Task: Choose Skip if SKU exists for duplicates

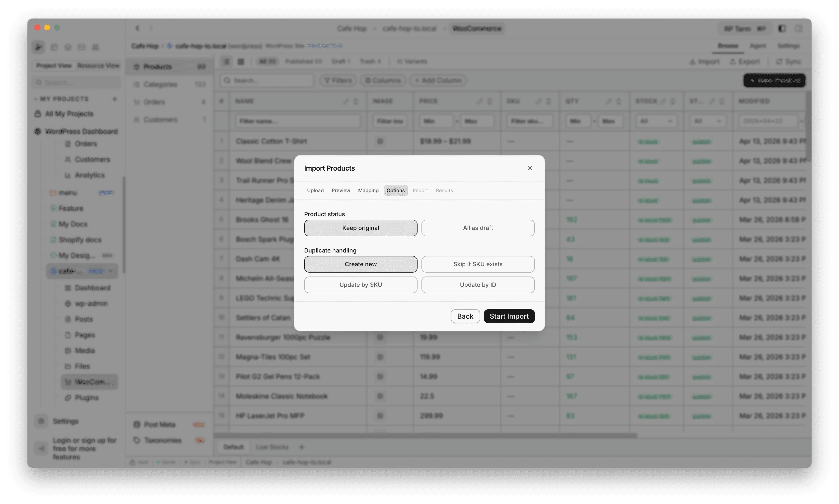Action: tap(478, 264)
